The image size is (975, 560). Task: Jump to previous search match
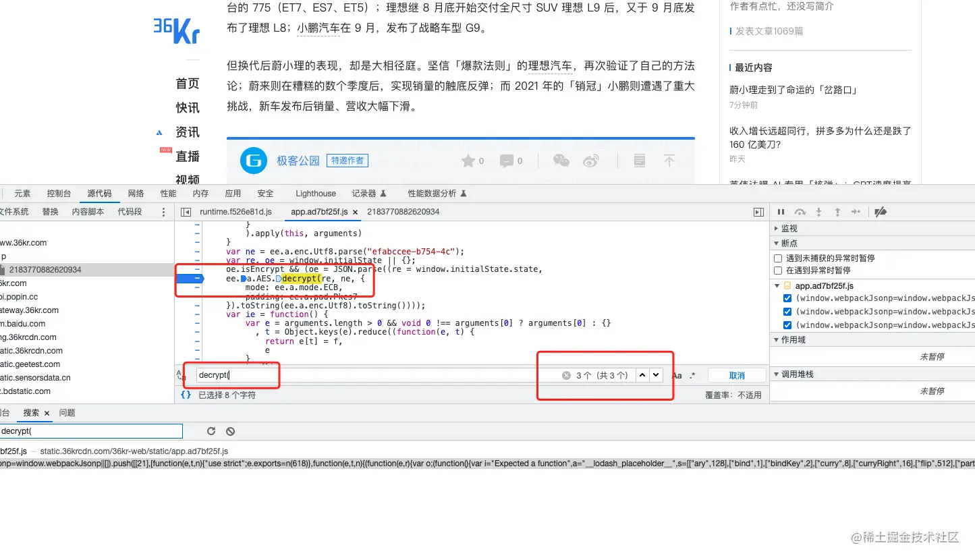(642, 375)
